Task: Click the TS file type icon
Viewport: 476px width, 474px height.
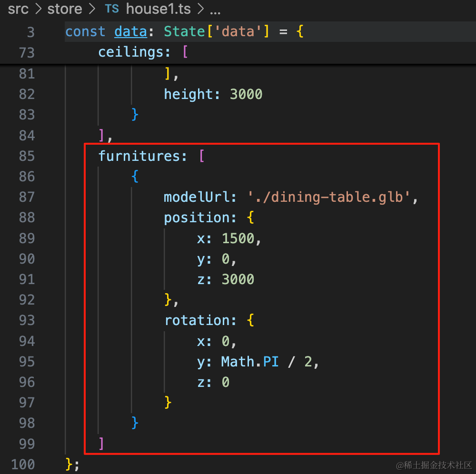Action: pos(112,9)
